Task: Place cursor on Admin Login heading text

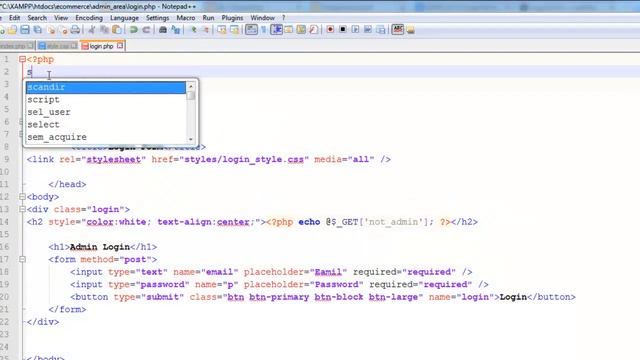Action: tap(100, 247)
